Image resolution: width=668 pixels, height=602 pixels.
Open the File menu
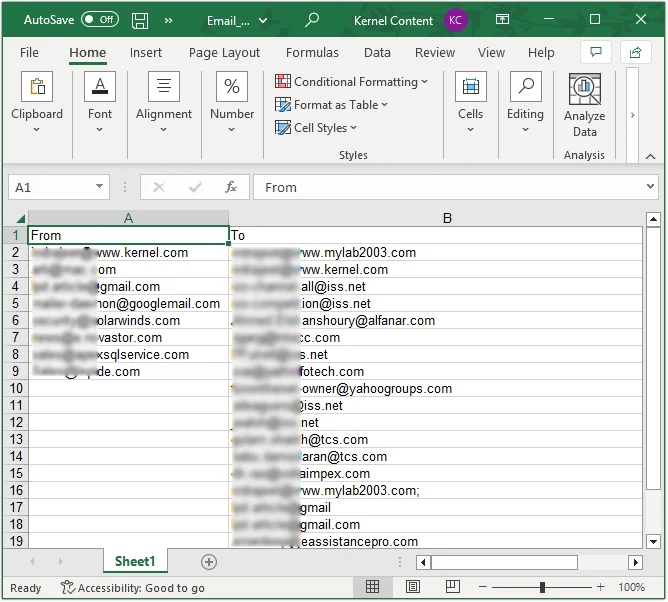[29, 52]
